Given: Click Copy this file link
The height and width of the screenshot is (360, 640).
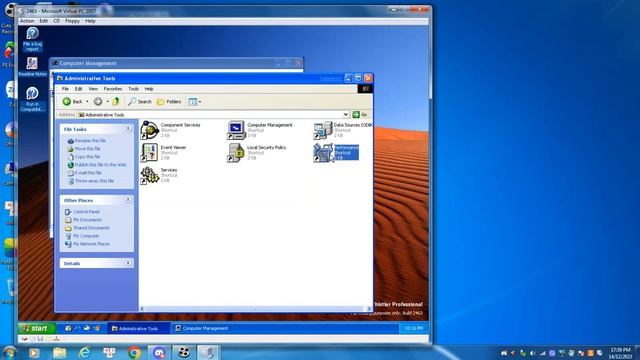Looking at the screenshot, I should [87, 157].
